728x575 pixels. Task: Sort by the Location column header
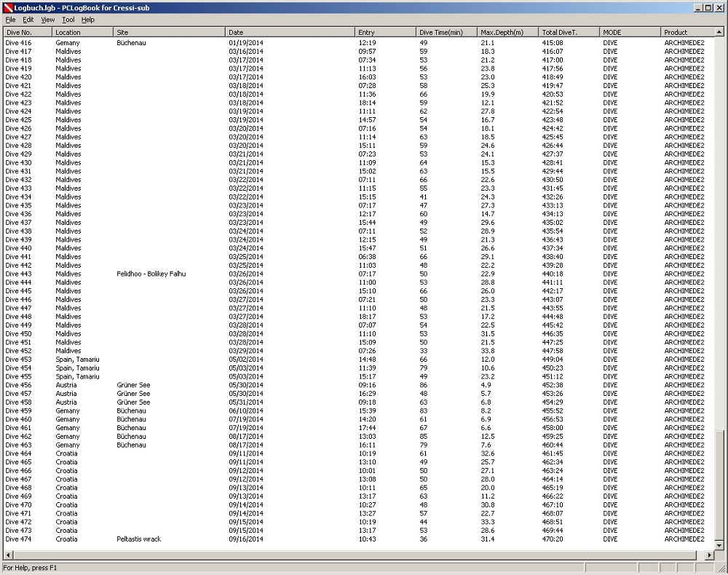click(82, 32)
